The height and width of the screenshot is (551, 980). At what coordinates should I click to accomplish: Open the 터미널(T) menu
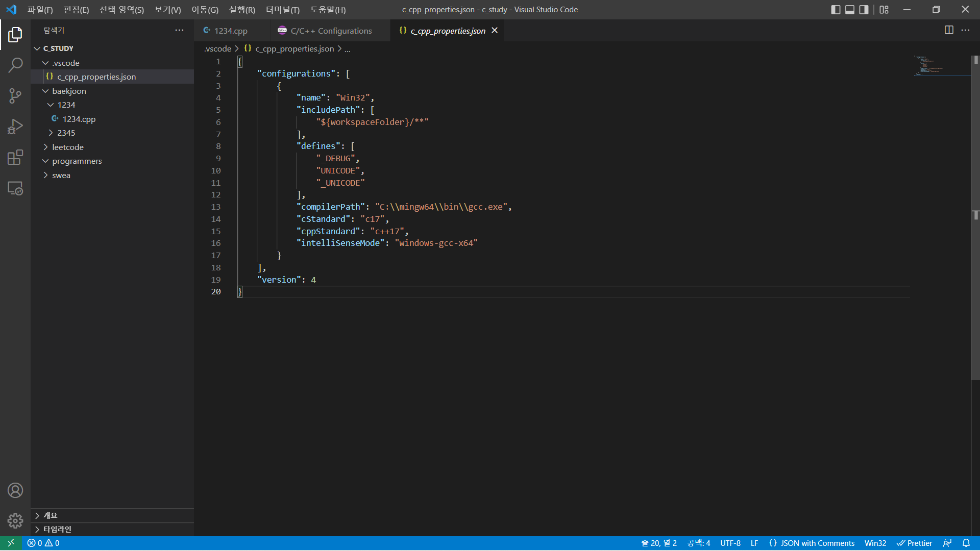[282, 10]
